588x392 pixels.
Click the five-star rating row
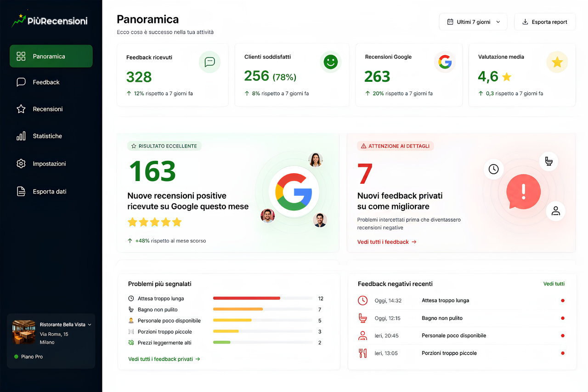tap(155, 222)
